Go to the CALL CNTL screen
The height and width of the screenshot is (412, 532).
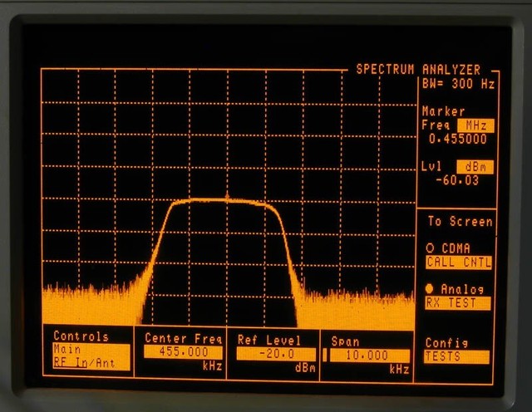[459, 262]
